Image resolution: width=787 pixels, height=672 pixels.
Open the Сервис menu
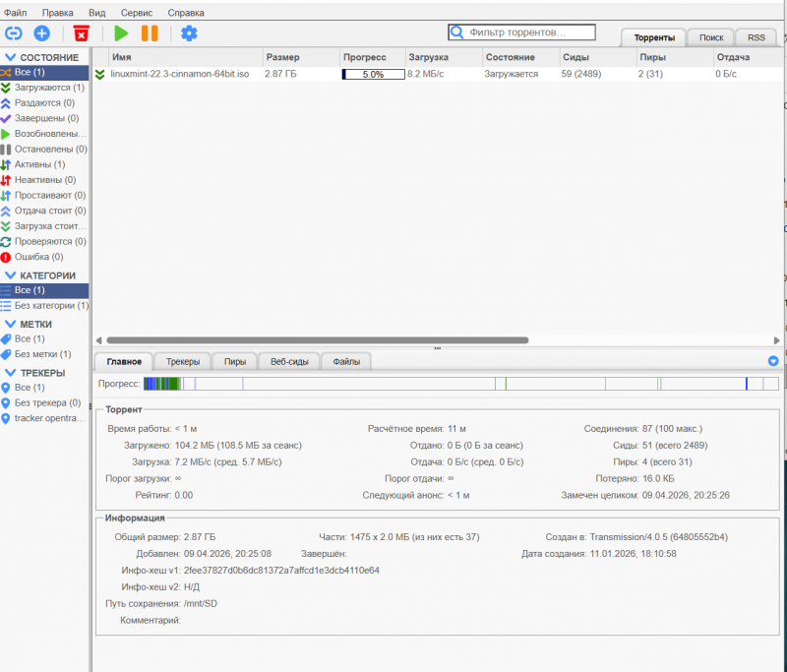[x=136, y=13]
